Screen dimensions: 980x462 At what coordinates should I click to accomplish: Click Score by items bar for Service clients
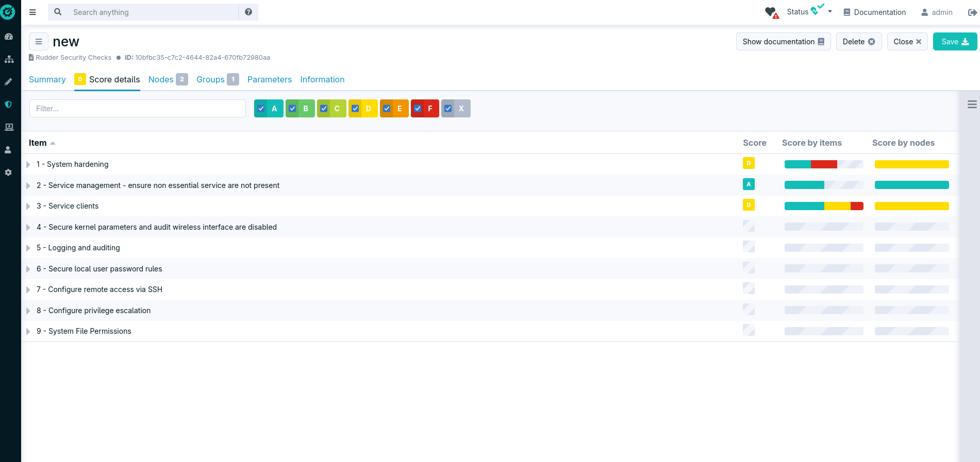click(x=823, y=206)
